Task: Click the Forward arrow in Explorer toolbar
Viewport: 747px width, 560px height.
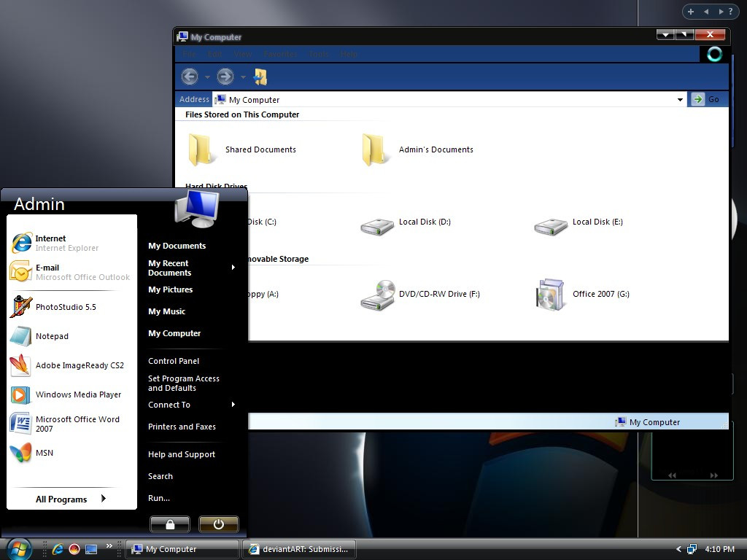Action: [x=225, y=77]
